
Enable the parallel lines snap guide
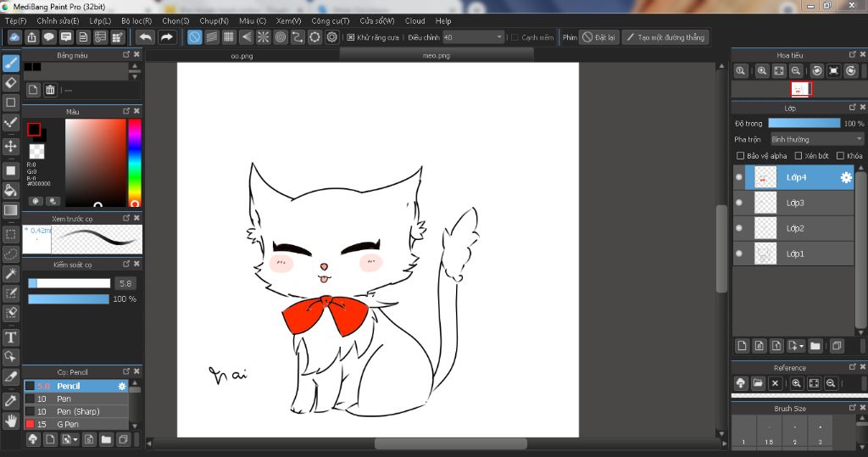211,37
